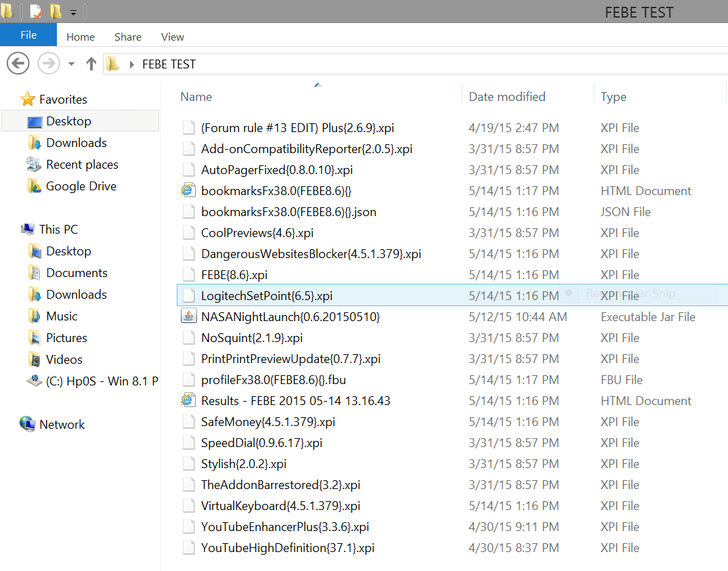The width and height of the screenshot is (728, 571).
Task: Expand the breadcrumb chevron before FEBE TEST
Action: (x=131, y=63)
